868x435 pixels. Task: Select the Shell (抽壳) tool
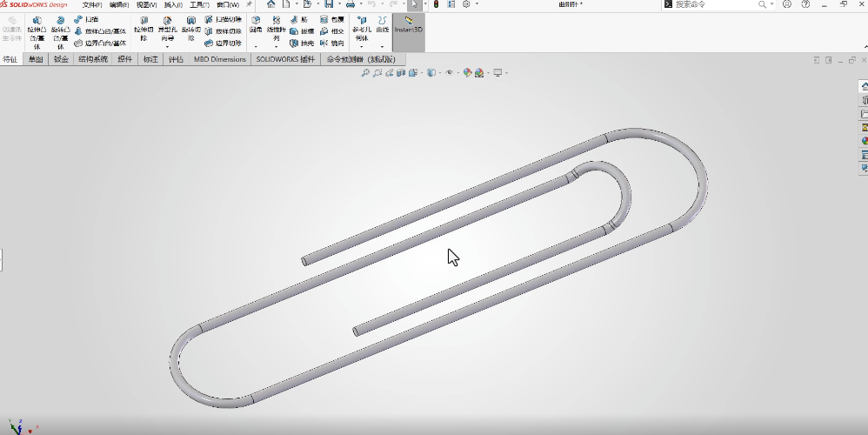pos(301,43)
